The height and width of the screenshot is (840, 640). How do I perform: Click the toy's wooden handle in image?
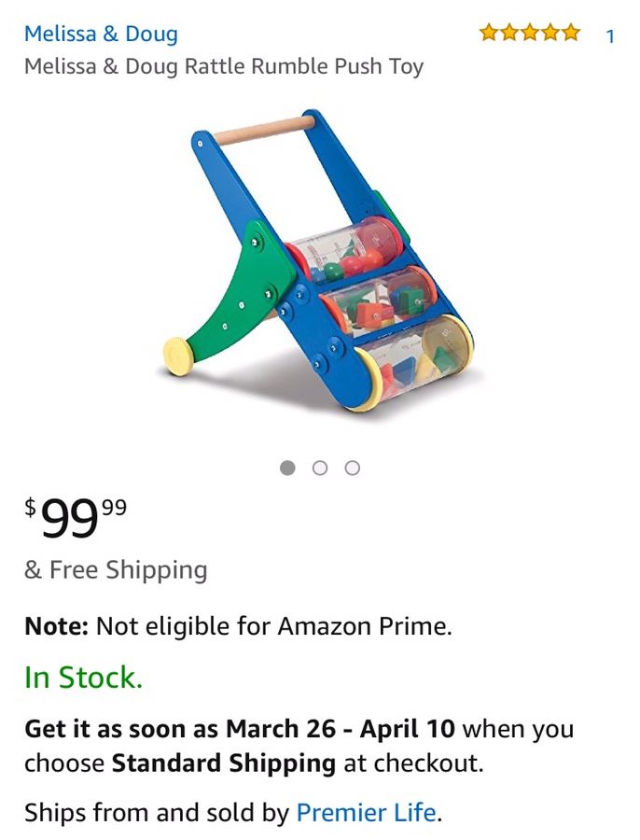[262, 128]
